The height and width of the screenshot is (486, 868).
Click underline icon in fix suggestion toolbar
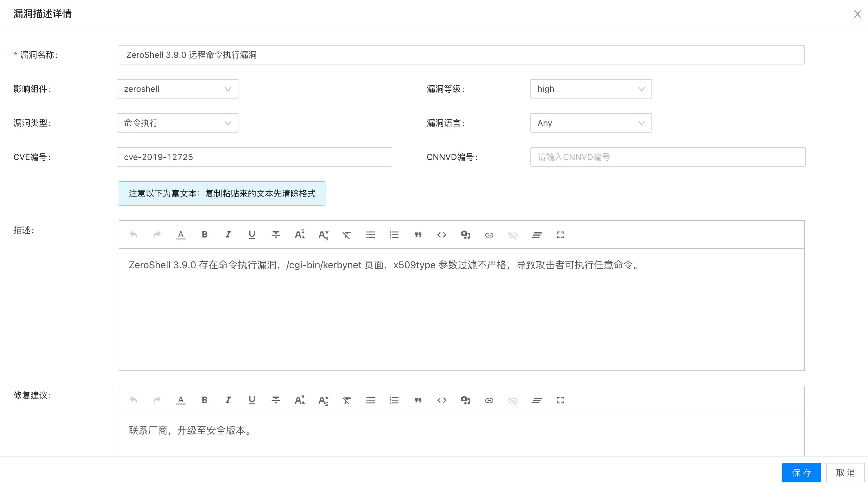coord(252,400)
